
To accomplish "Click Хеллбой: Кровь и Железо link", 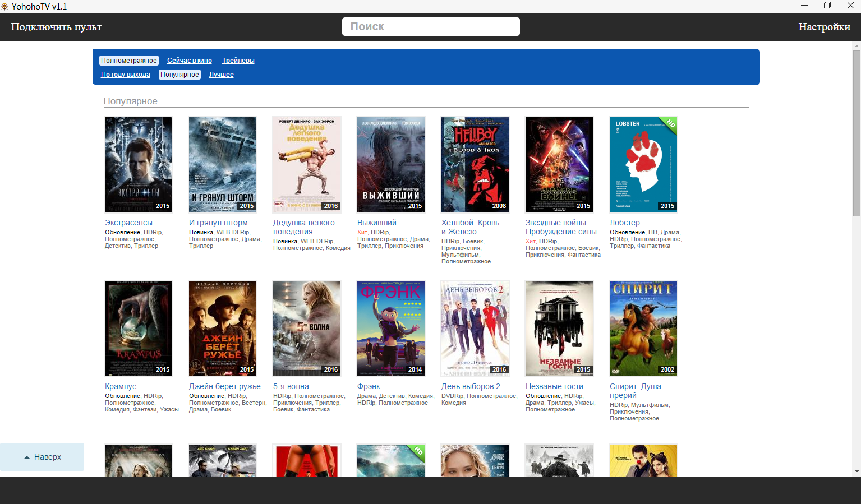I will [470, 227].
